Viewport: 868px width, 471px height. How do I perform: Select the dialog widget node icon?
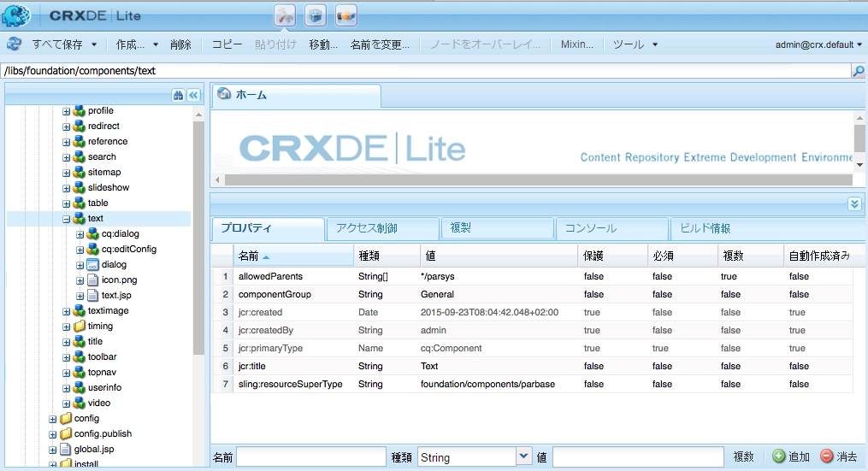(x=92, y=264)
